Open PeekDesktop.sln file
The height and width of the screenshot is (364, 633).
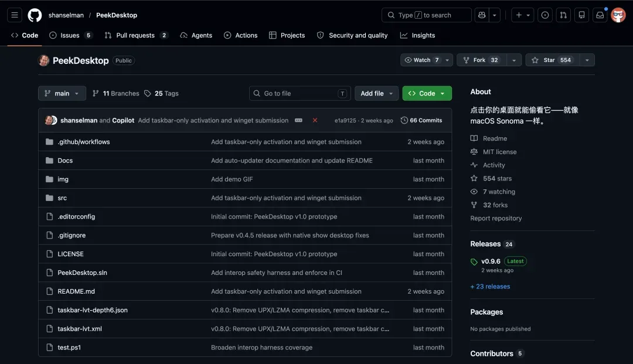[x=83, y=273]
